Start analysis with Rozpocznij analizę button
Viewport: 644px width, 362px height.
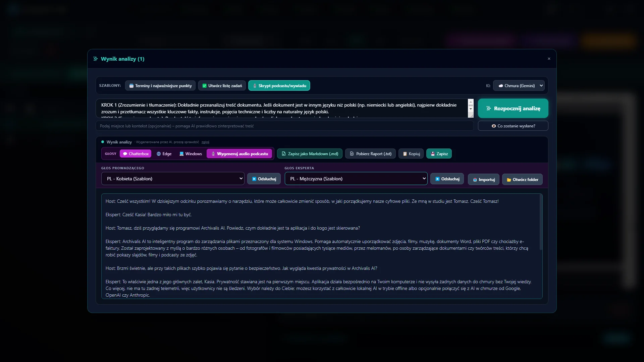[x=513, y=108]
